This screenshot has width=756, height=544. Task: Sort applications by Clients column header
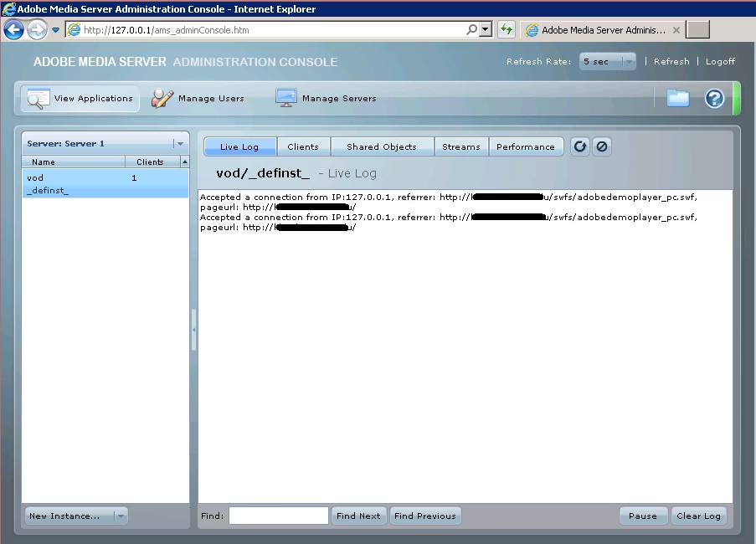coord(152,162)
